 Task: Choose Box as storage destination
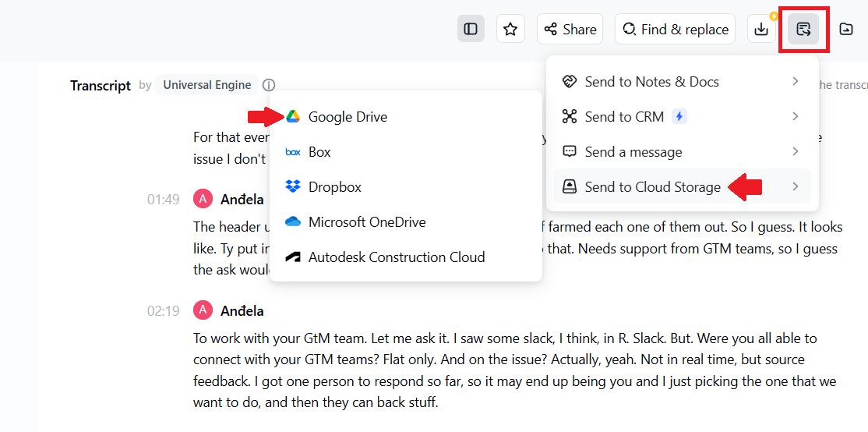(319, 152)
